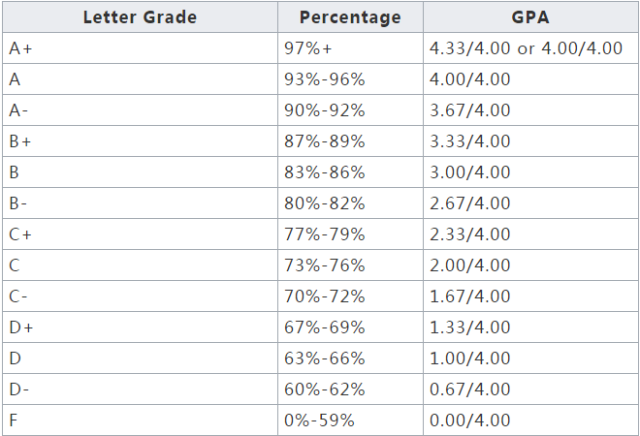
Task: Select the A+ letter grade cell
Action: click(x=140, y=48)
